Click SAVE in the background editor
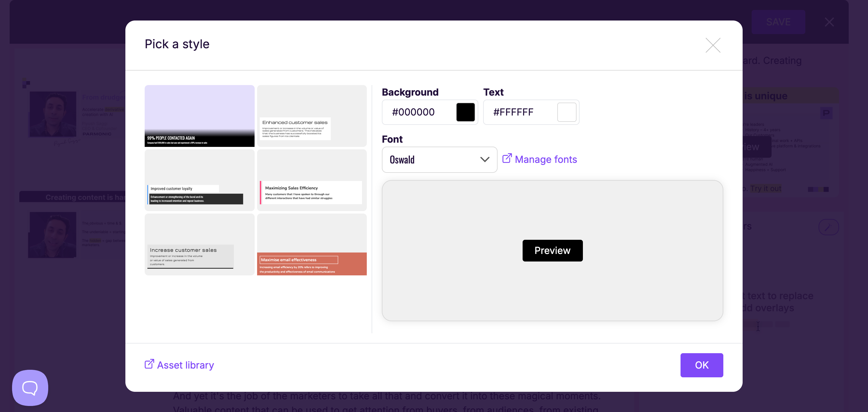868x412 pixels. click(778, 22)
